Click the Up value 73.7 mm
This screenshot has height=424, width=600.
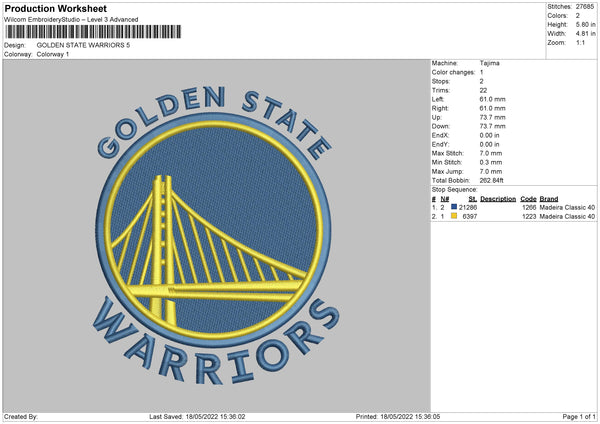pyautogui.click(x=492, y=117)
